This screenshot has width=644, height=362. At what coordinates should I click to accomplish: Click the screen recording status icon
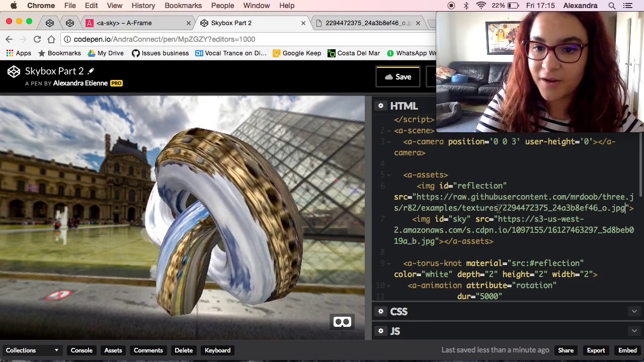coord(451,6)
